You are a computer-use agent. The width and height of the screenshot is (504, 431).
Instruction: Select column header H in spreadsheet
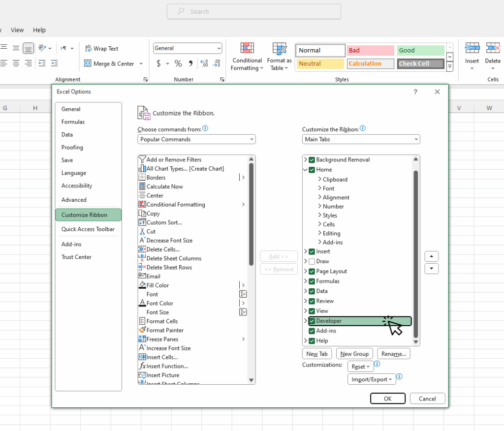pyautogui.click(x=35, y=108)
